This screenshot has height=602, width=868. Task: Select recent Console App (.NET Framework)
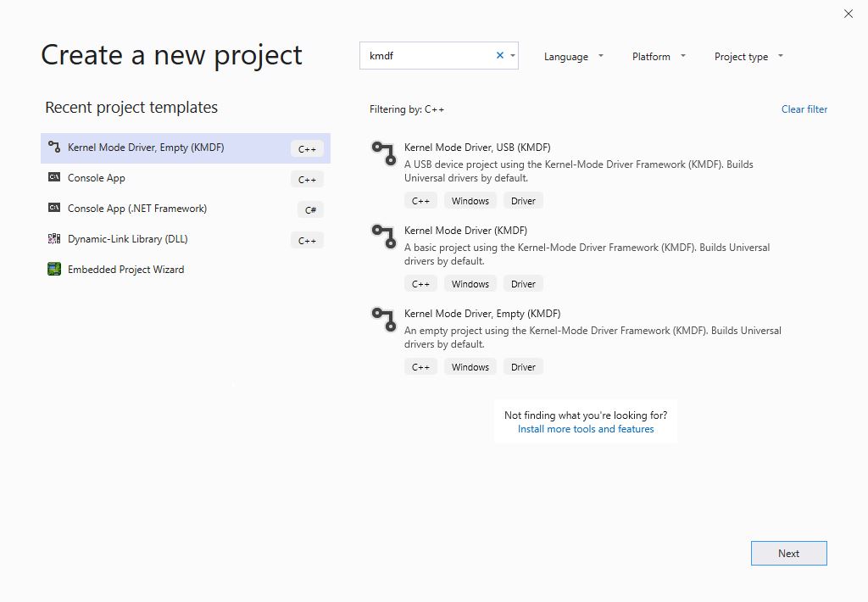click(186, 209)
